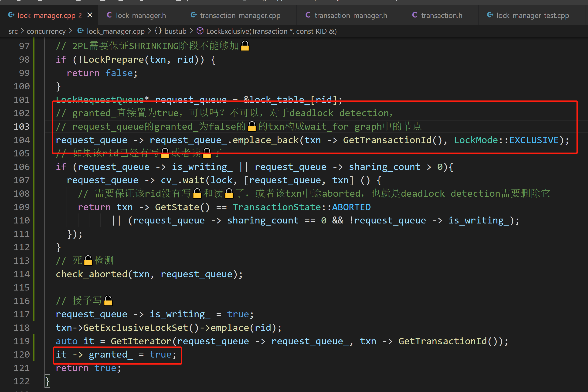Switch to the lock_manager.h tab
588x392 pixels.
pyautogui.click(x=141, y=16)
